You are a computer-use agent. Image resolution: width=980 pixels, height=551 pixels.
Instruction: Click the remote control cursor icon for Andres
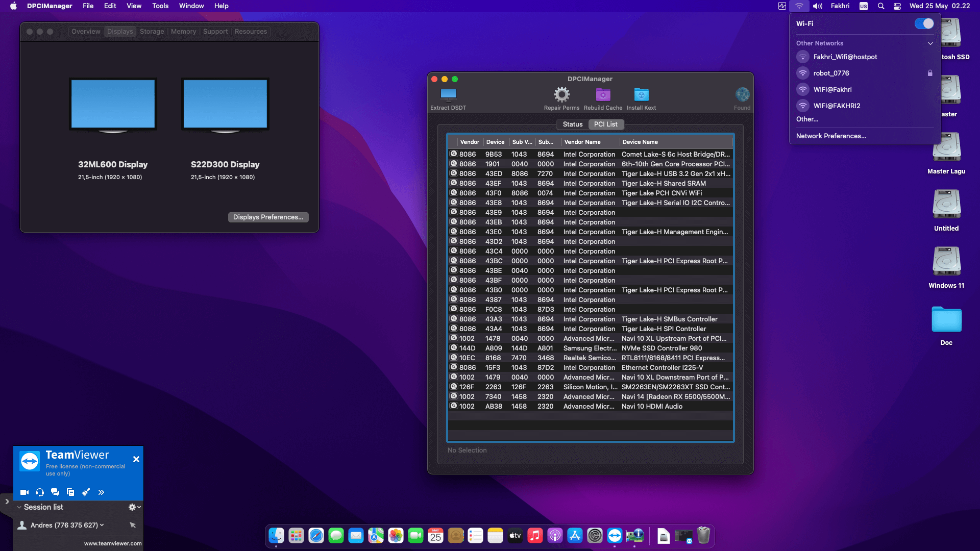click(133, 525)
